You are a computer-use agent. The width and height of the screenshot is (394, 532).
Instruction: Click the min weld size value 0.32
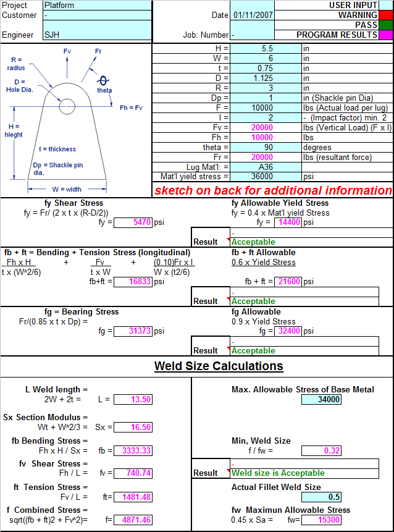(322, 450)
